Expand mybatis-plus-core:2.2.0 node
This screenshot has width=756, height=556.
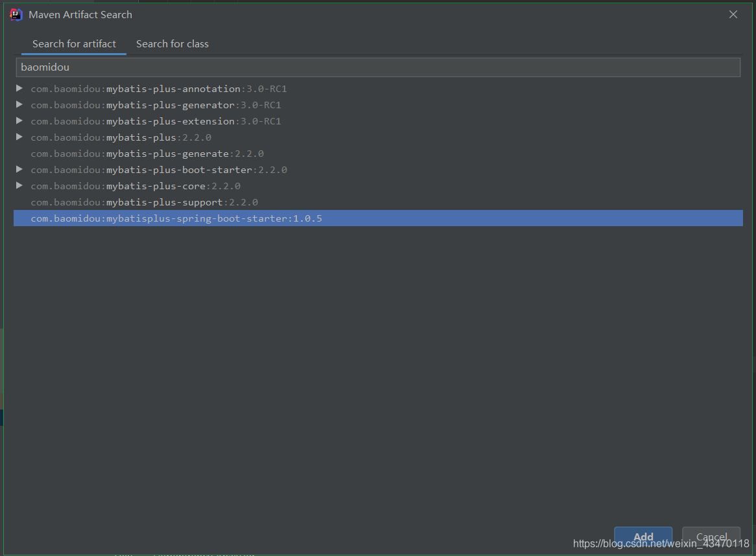[19, 186]
